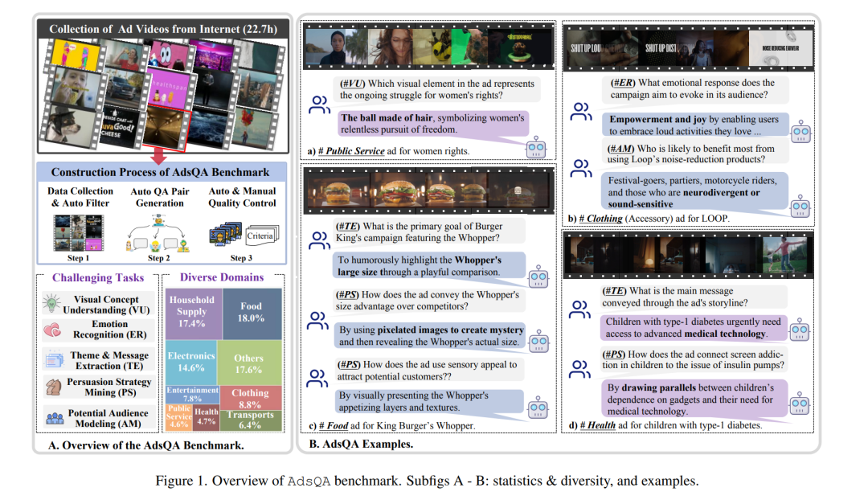This screenshot has height=504, width=868.
Task: Click the robot icon beside 'By using pixelated images' answer
Action: tap(538, 342)
